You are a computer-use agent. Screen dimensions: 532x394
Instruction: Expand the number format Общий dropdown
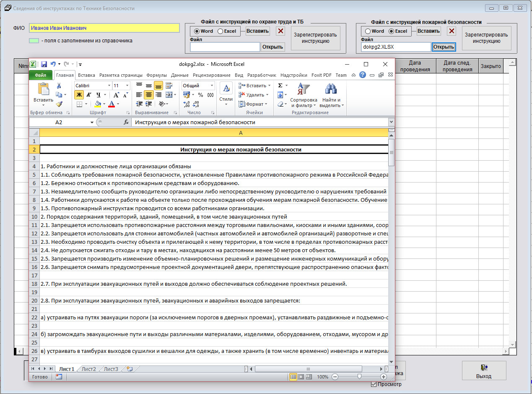(211, 86)
